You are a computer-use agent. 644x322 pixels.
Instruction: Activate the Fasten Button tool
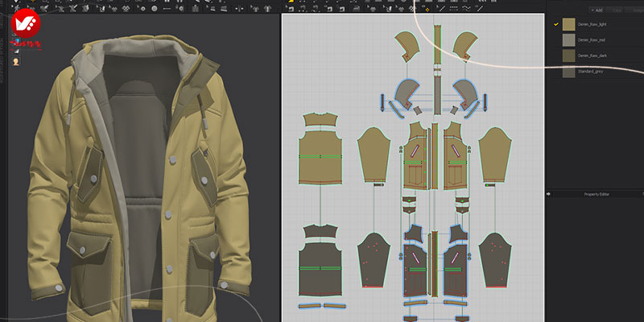click(180, 8)
